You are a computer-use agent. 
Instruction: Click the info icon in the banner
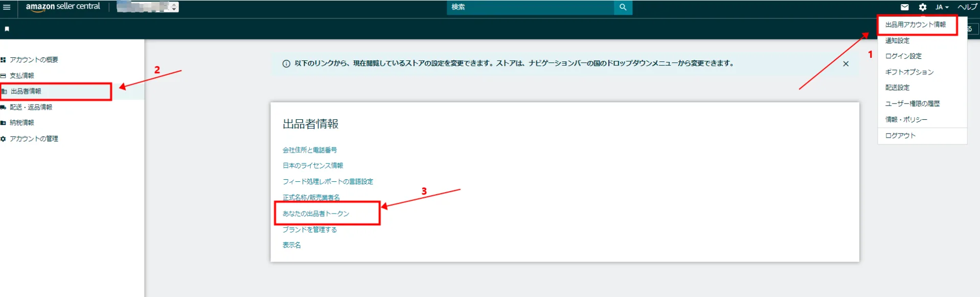click(x=286, y=63)
